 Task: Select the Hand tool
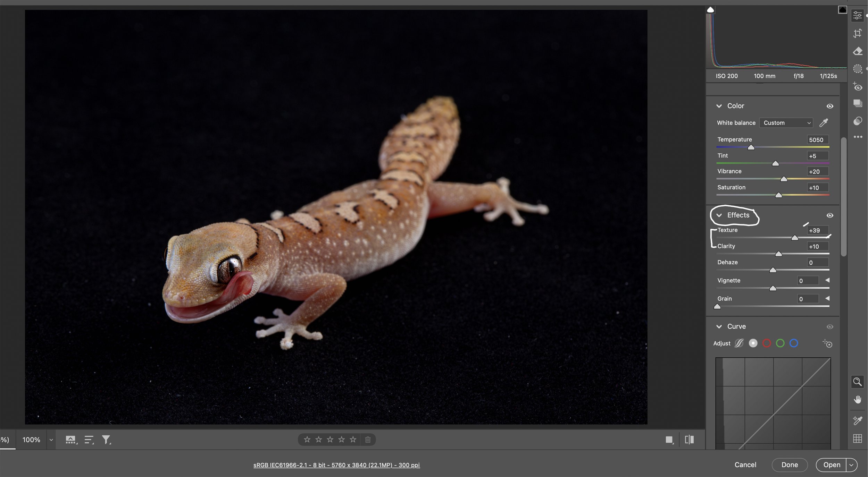pos(858,399)
